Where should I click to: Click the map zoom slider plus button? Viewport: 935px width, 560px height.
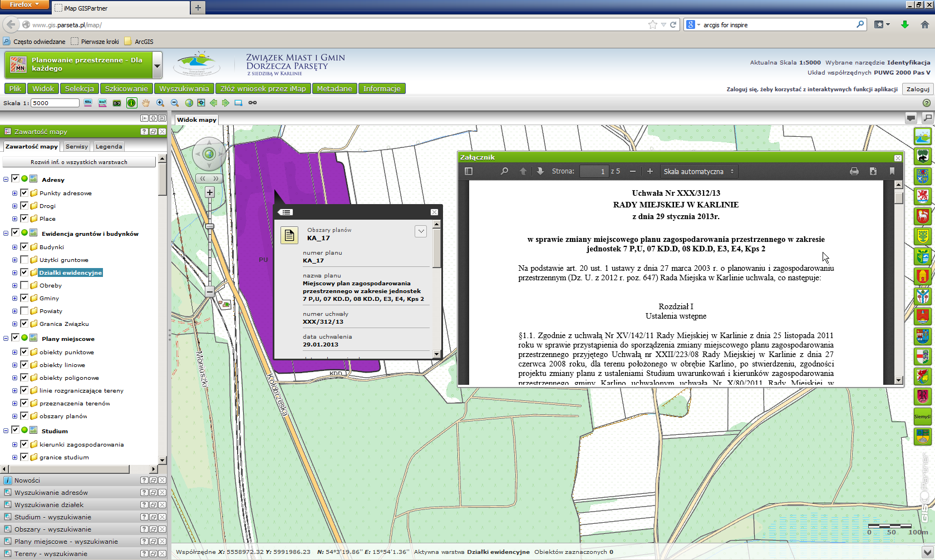tap(210, 192)
